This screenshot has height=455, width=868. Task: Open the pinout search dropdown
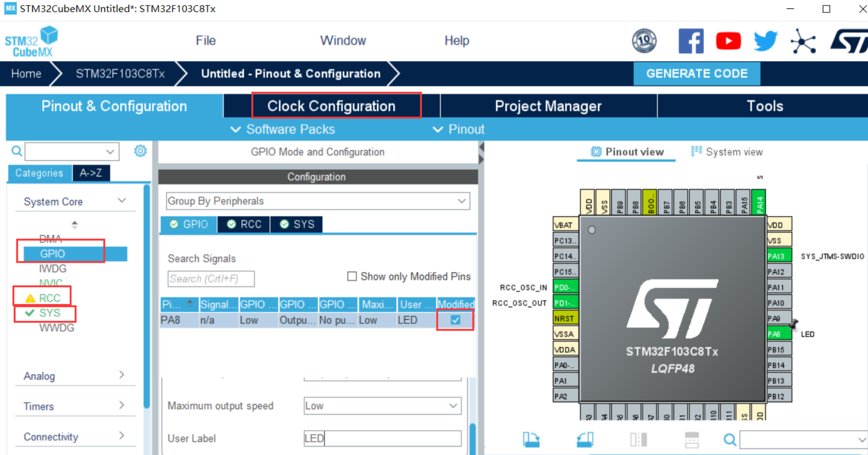click(x=803, y=440)
